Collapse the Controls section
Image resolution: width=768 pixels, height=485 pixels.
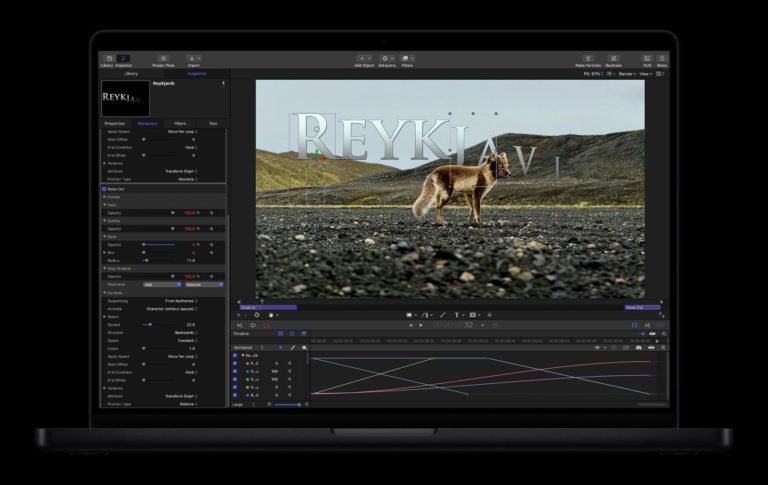(104, 292)
